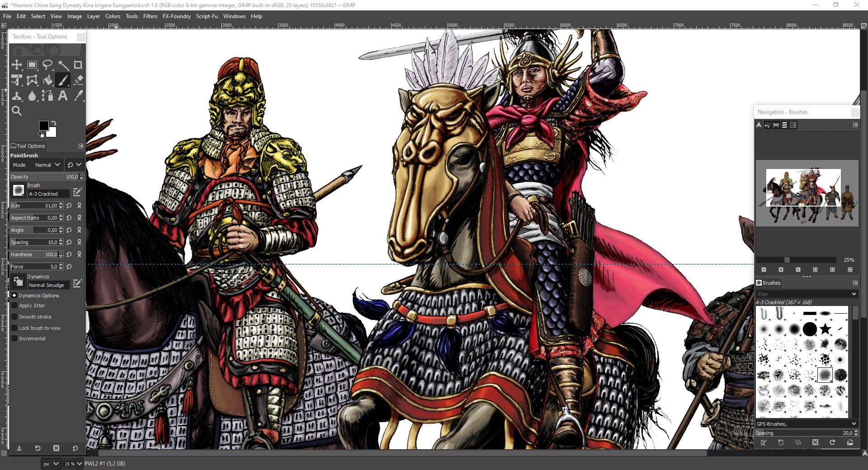
Task: Turn on Smooth stroke option
Action: [x=14, y=317]
